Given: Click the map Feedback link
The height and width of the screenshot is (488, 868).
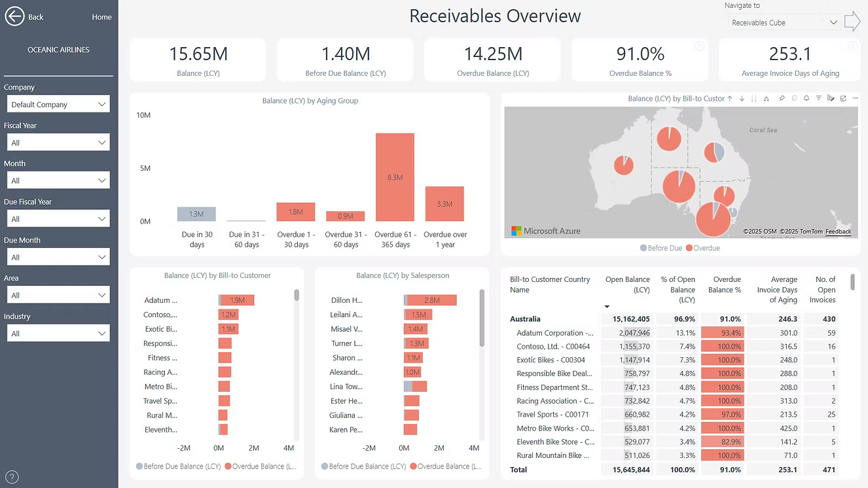Looking at the screenshot, I should pyautogui.click(x=838, y=232).
